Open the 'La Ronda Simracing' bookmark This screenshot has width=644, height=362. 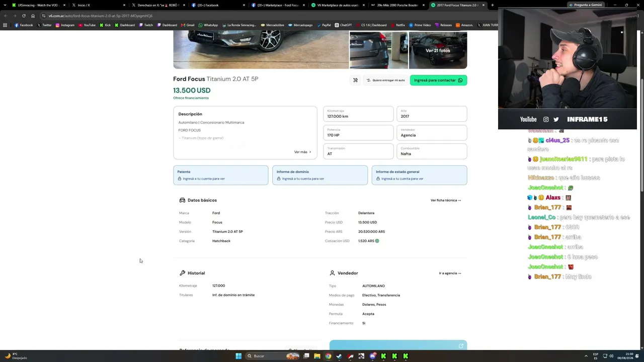239,25
